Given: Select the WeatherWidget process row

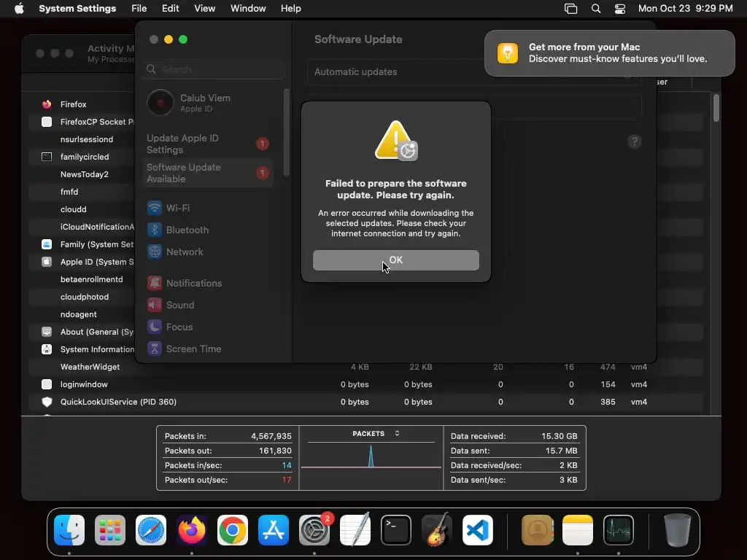Looking at the screenshot, I should (x=365, y=367).
